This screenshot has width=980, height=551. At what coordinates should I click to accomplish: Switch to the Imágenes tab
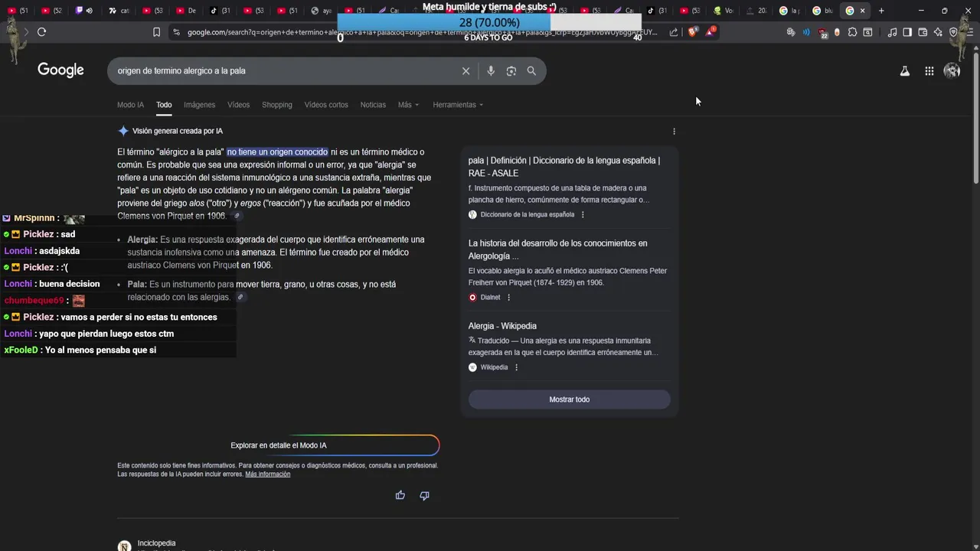coord(199,105)
